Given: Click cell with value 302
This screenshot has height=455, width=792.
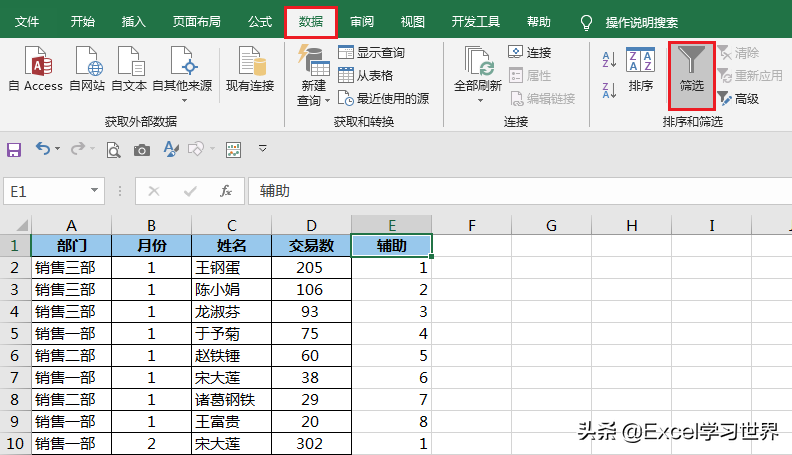Looking at the screenshot, I should 311,444.
